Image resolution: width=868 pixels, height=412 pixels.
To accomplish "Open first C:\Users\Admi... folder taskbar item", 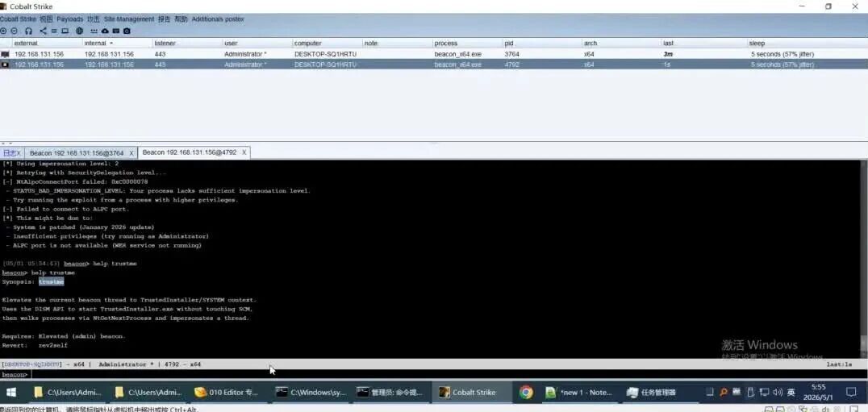I will pos(68,392).
